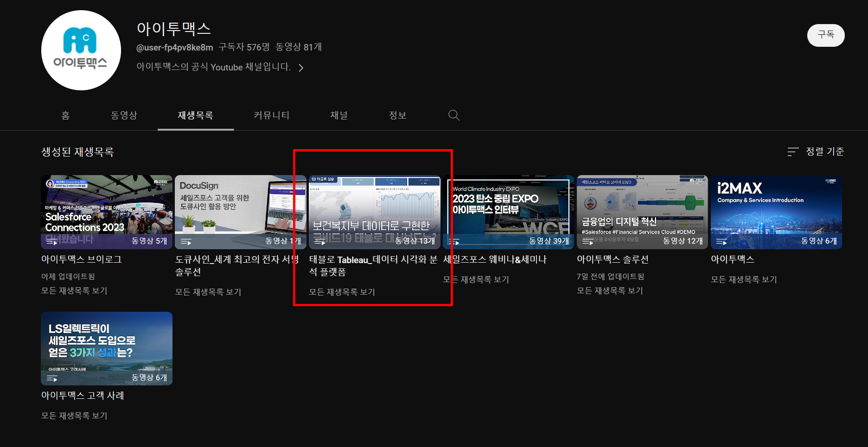Viewport: 868px width, 447px height.
Task: Open the 2023 탄소 중립 EXPO thumbnail
Action: [509, 212]
